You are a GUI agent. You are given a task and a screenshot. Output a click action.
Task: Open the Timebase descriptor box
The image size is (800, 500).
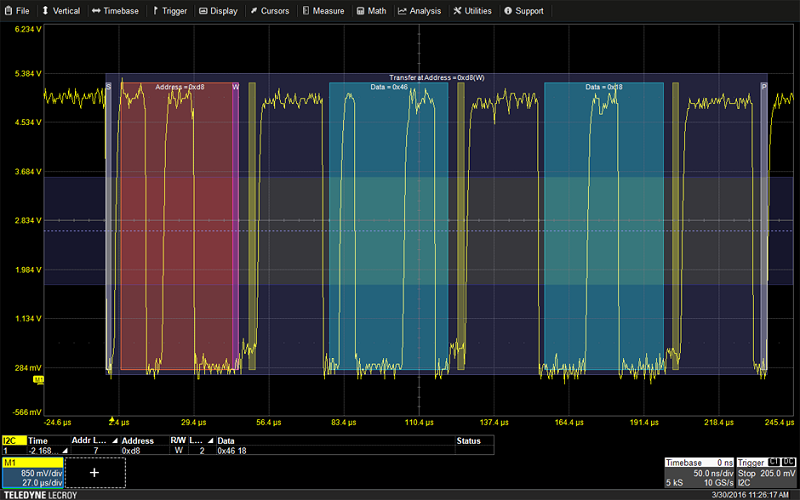pyautogui.click(x=699, y=472)
